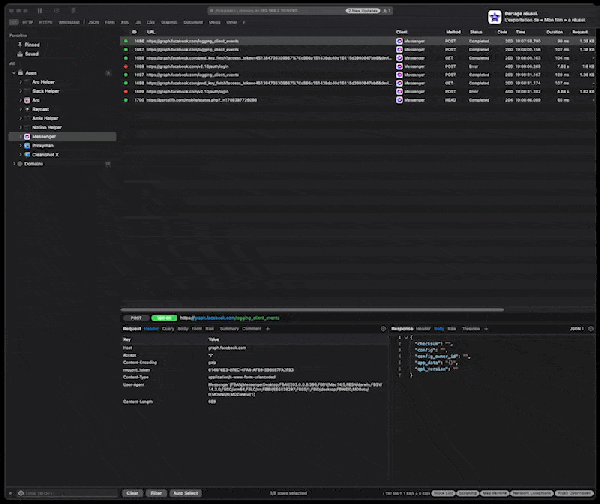Sort by the Method column header
The height and width of the screenshot is (504, 600).
click(x=453, y=32)
